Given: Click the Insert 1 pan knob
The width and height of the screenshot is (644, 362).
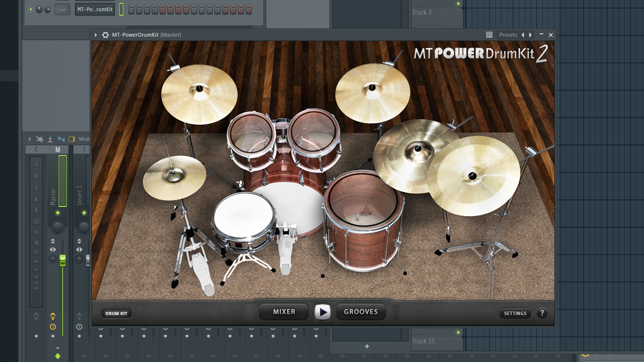Looking at the screenshot, I should tap(84, 227).
